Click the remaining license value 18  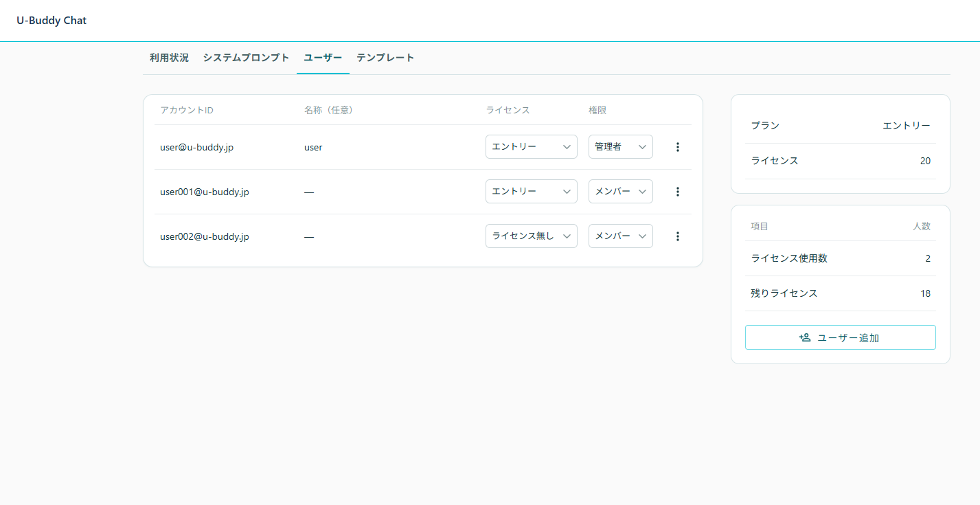tap(926, 293)
